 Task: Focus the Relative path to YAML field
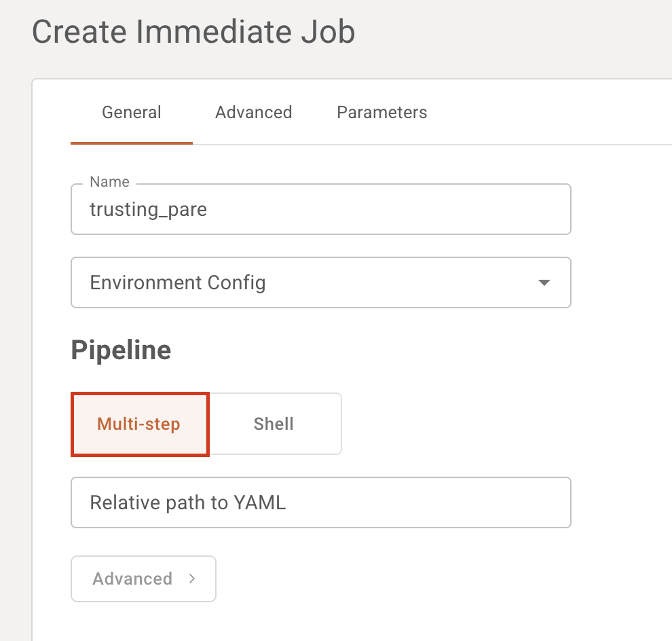tap(320, 502)
